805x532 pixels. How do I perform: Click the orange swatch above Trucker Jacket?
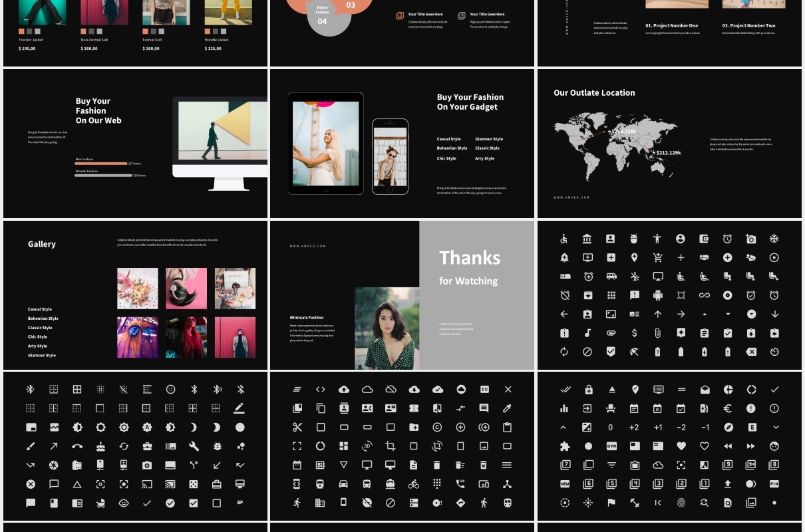point(21,31)
